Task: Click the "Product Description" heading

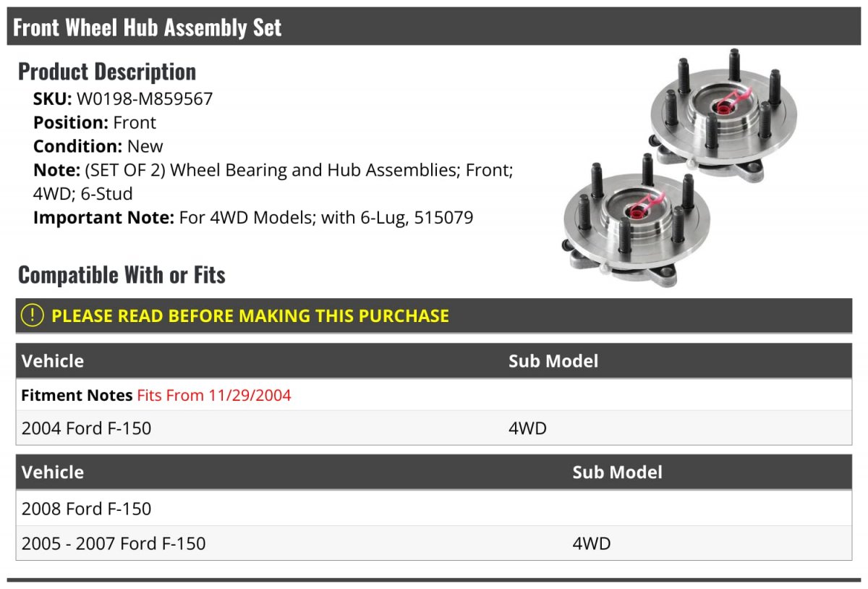Action: [x=107, y=72]
